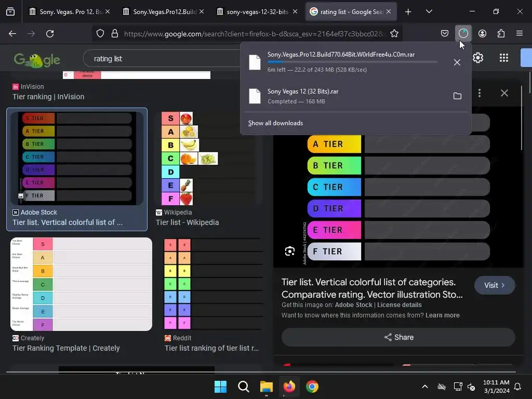The image size is (532, 399).
Task: Switch to sony-vegas-12-32-bits tab
Action: pos(257,11)
